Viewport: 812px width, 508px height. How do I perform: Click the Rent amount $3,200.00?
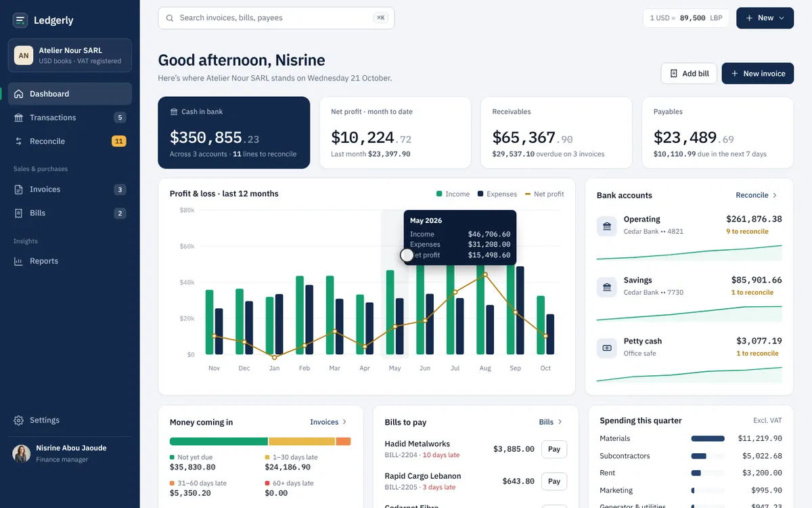click(x=762, y=473)
